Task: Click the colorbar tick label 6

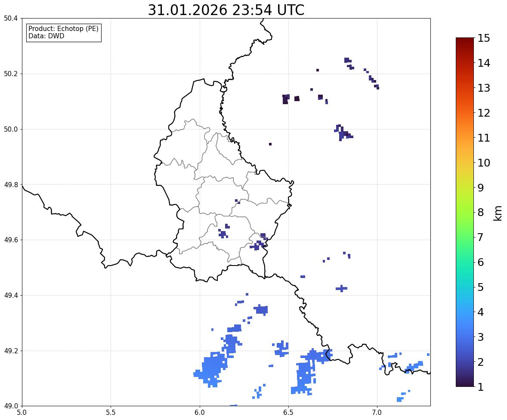Action: [481, 262]
